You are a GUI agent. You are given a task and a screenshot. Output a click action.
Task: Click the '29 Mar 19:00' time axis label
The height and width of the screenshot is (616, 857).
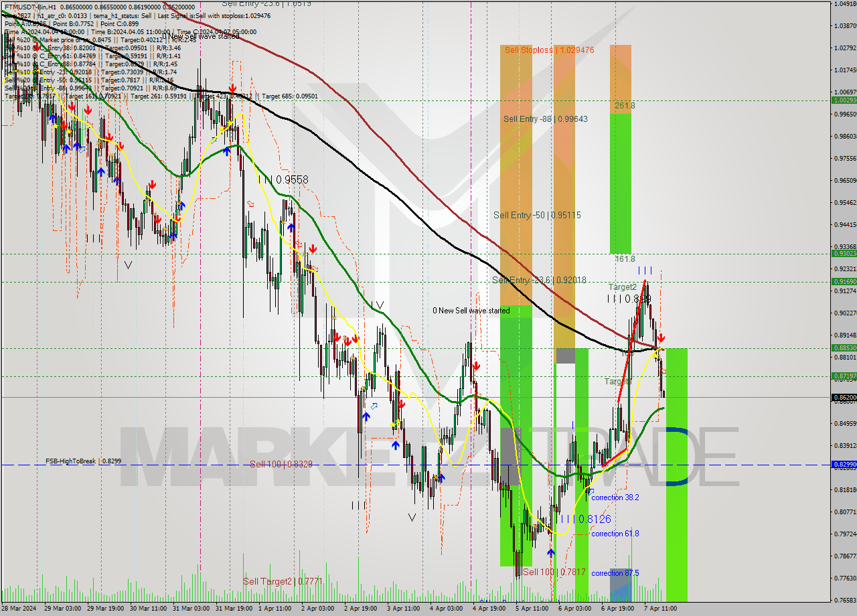pyautogui.click(x=104, y=609)
